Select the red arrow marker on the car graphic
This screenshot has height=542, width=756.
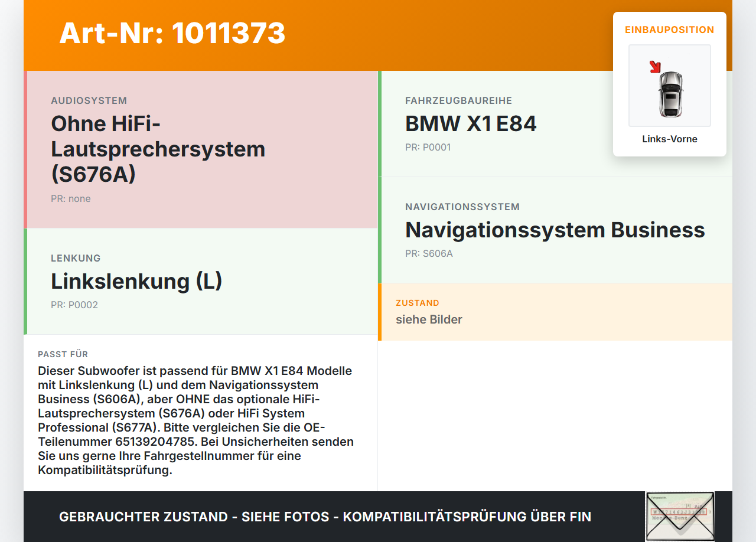654,67
